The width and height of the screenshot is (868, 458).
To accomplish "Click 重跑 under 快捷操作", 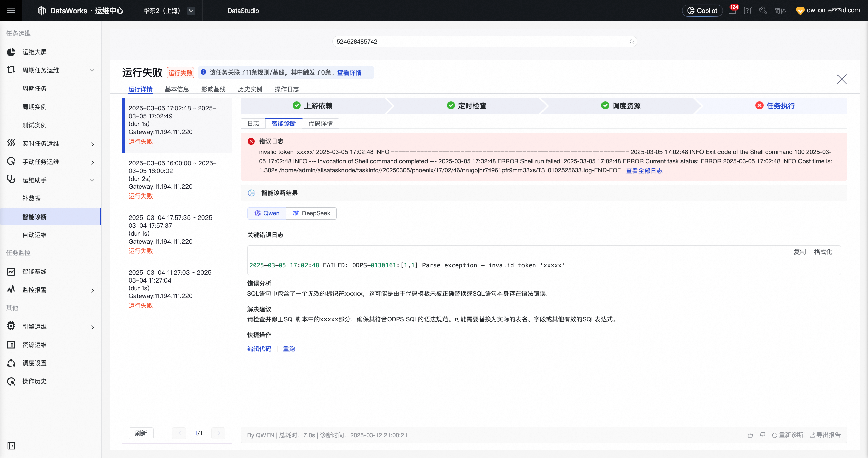I will click(289, 349).
